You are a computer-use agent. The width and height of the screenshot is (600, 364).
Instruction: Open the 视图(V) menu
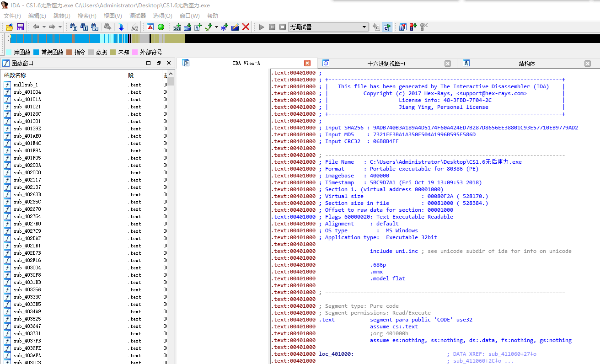[x=112, y=16]
